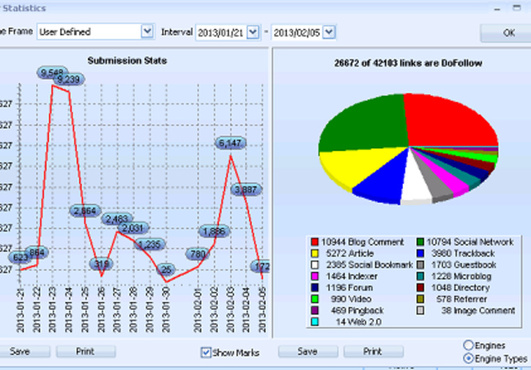Image resolution: width=531 pixels, height=370 pixels.
Task: Print the Submission Stats chart
Action: pyautogui.click(x=85, y=351)
